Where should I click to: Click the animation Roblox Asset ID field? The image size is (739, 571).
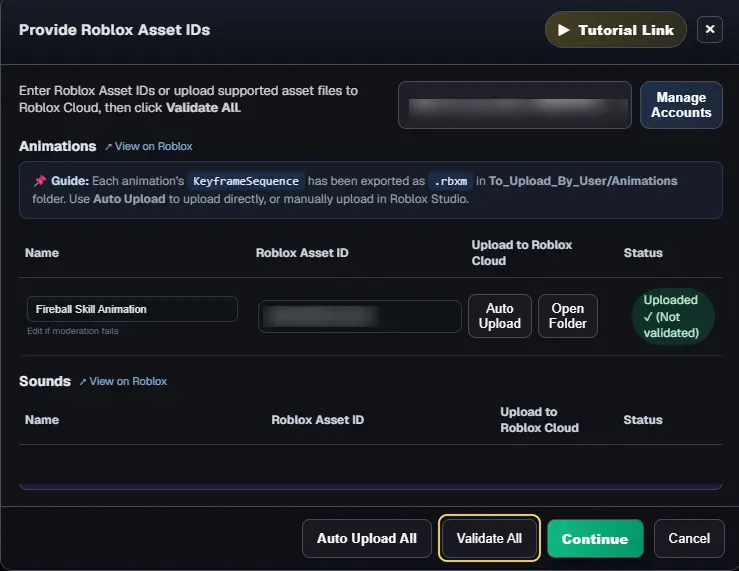tap(360, 316)
